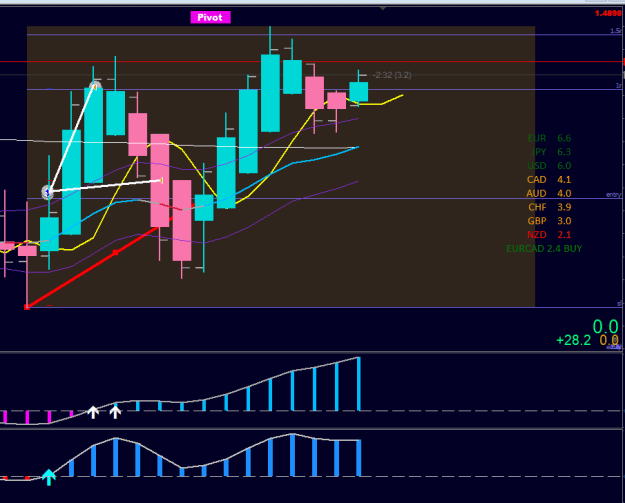Viewport: 625px width, 503px height.
Task: Click the orange 0.0 value
Action: pyautogui.click(x=609, y=340)
